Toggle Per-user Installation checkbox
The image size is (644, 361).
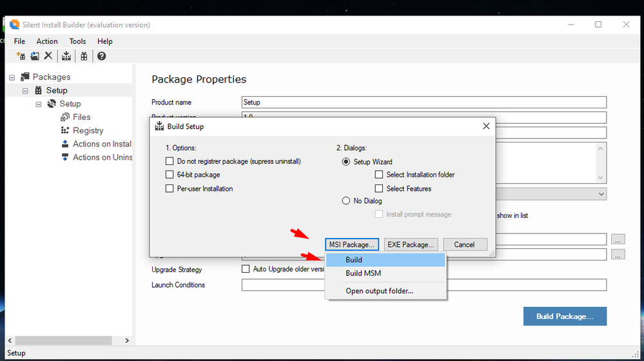coord(169,188)
